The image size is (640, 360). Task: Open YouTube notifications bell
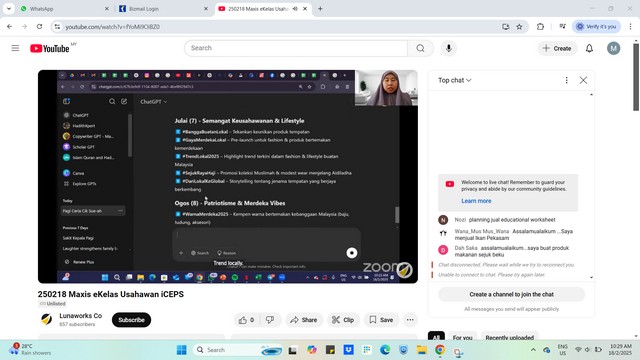click(x=589, y=48)
